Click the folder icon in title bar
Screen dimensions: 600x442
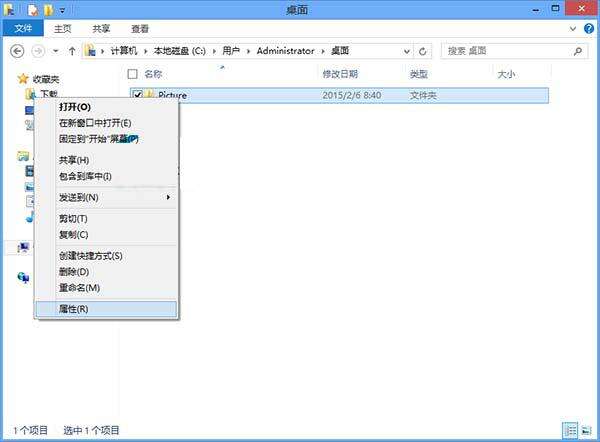[9, 10]
